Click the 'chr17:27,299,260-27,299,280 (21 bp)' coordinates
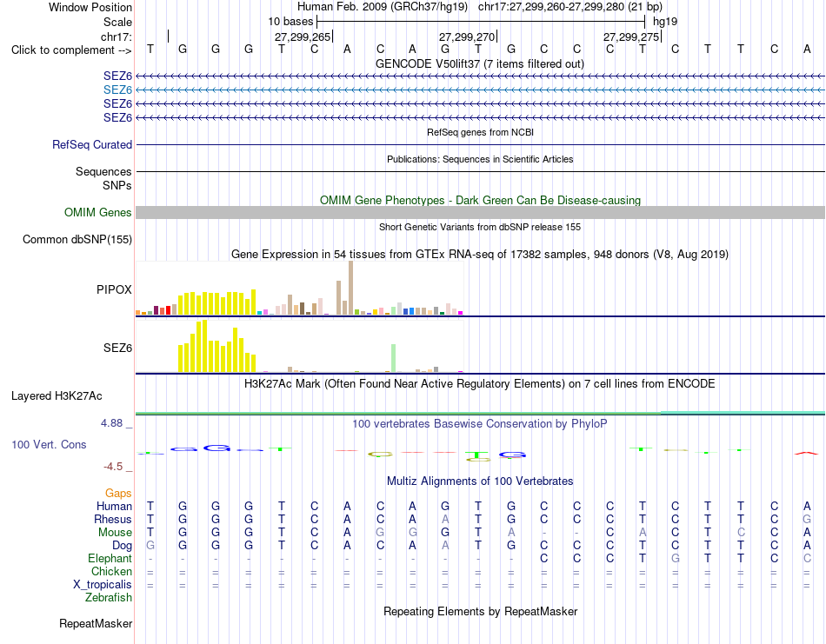This screenshot has height=644, width=826. point(570,7)
